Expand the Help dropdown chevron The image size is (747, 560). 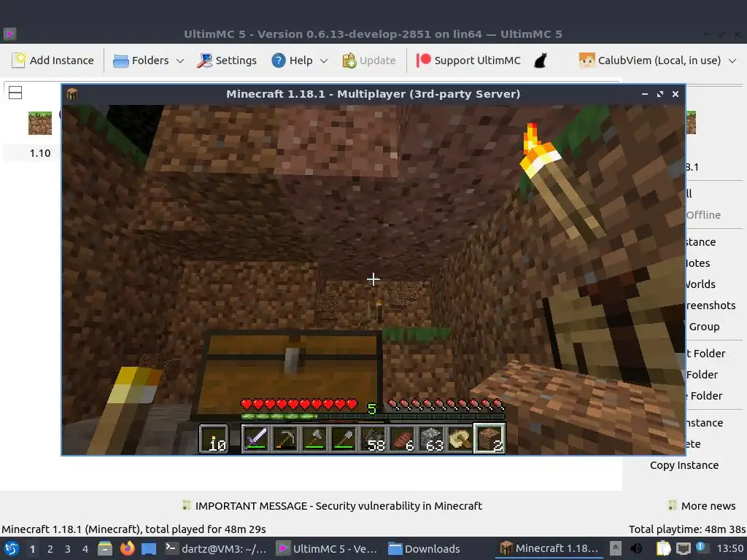tap(324, 61)
